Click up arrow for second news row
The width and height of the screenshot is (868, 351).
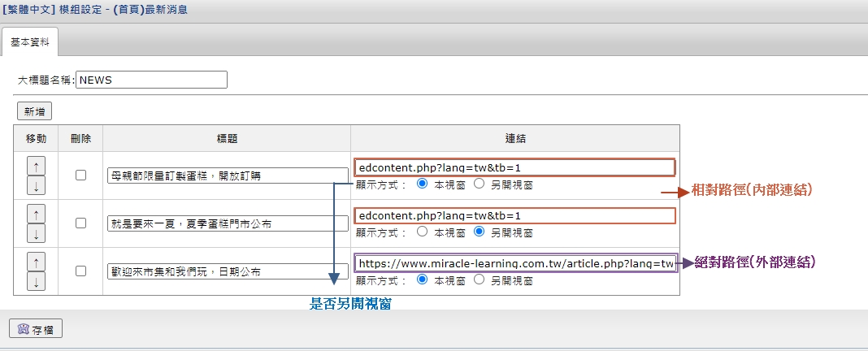coord(37,213)
